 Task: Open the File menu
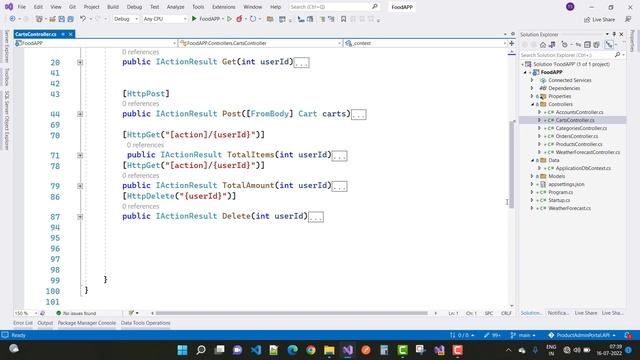coord(22,7)
